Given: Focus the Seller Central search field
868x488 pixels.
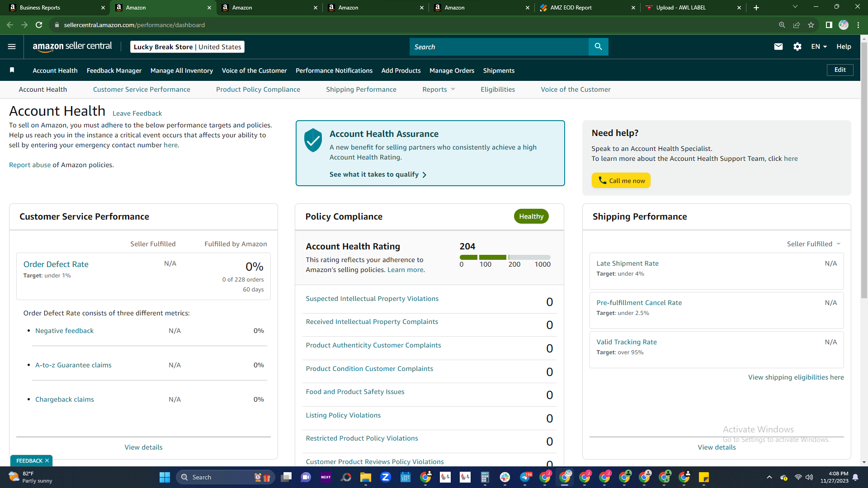Looking at the screenshot, I should coord(499,47).
